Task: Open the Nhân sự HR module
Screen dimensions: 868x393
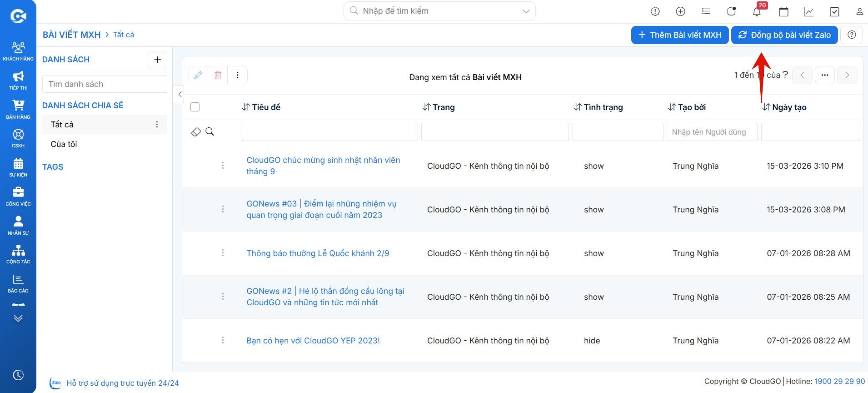Action: [x=18, y=226]
